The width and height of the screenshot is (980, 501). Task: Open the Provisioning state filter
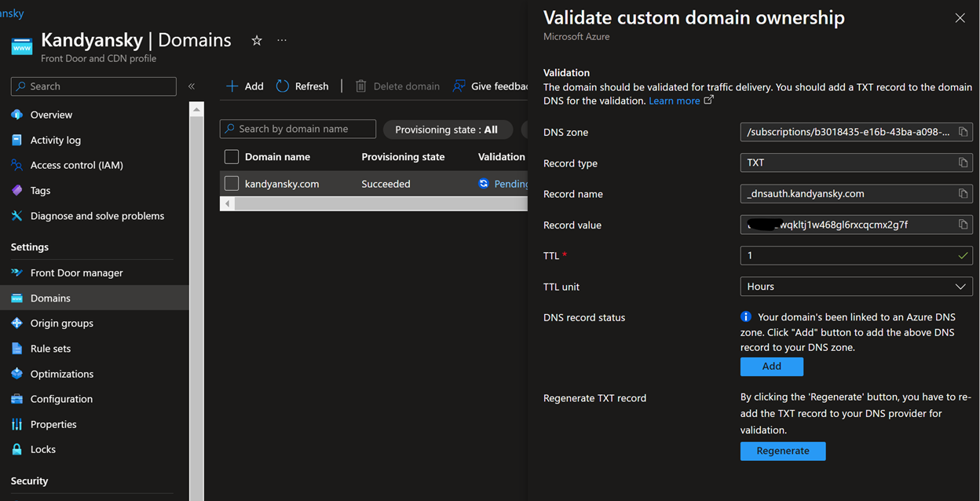[448, 130]
